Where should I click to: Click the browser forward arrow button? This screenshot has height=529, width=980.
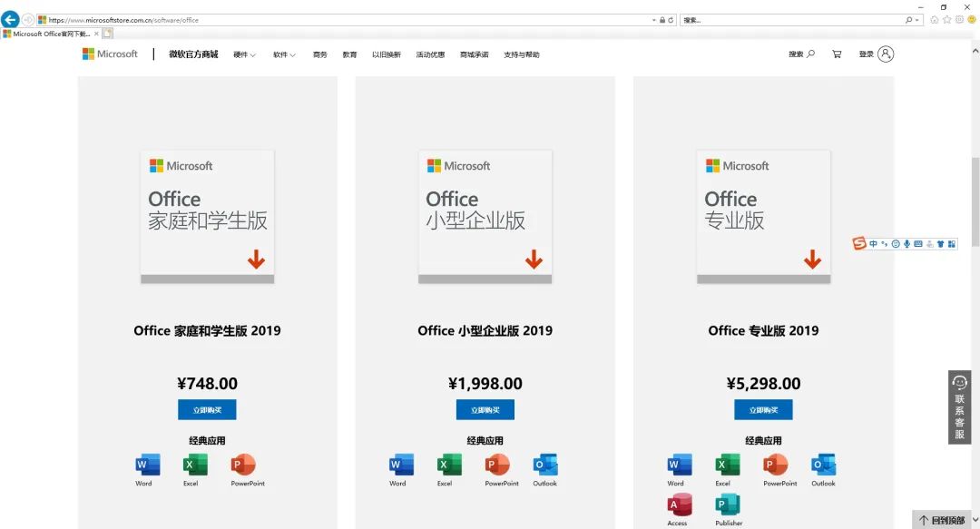click(27, 20)
